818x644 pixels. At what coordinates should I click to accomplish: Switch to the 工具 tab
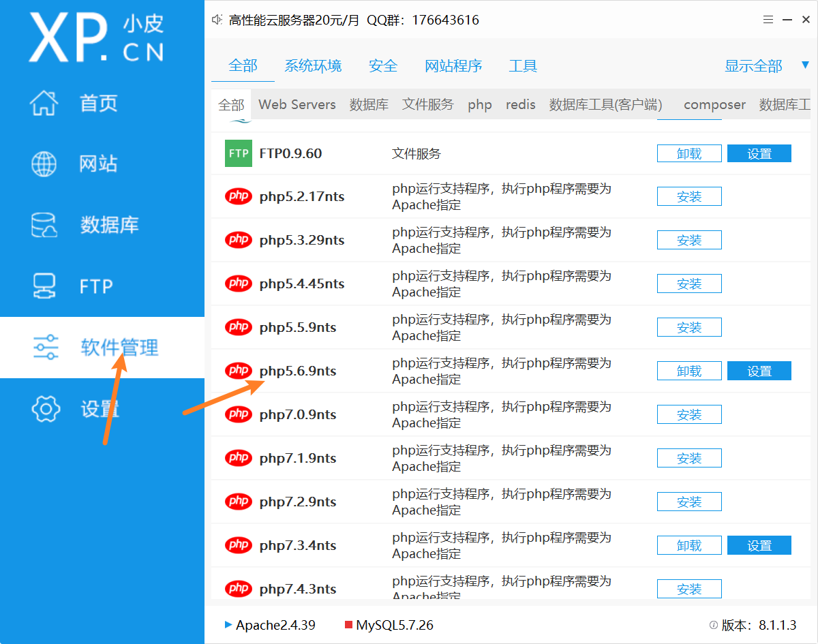tap(523, 66)
